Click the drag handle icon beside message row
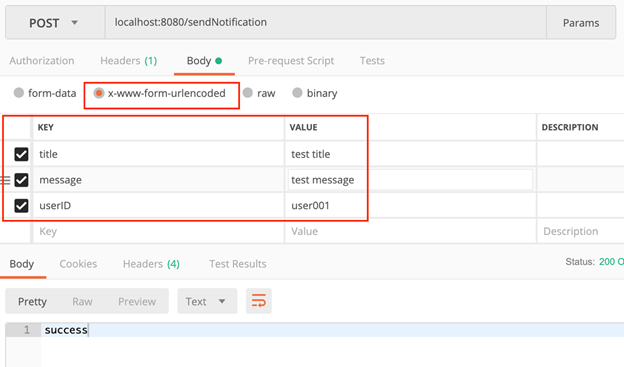Image resolution: width=624 pixels, height=367 pixels. (6, 180)
